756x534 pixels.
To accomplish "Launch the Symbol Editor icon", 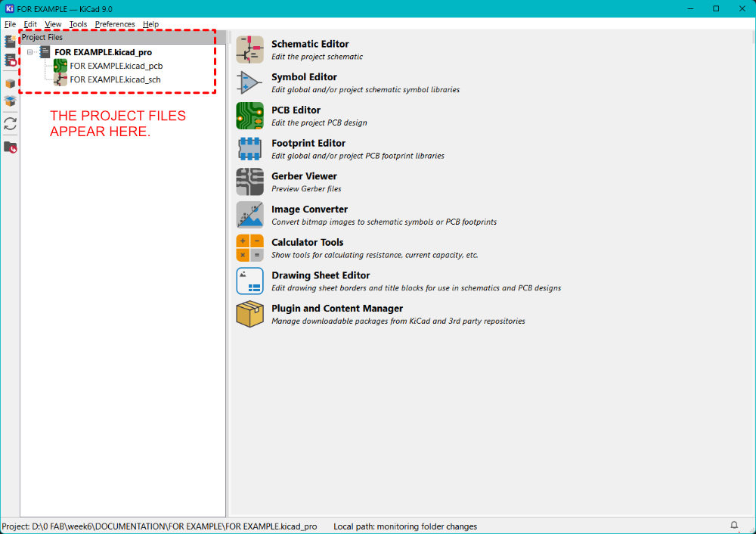I will coord(249,82).
